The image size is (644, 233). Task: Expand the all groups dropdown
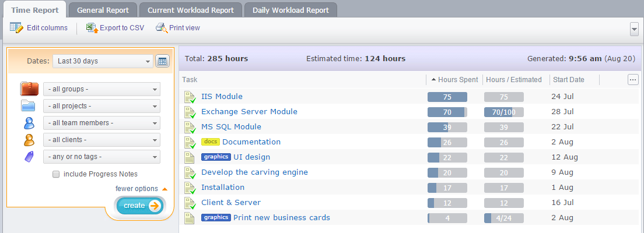(101, 89)
